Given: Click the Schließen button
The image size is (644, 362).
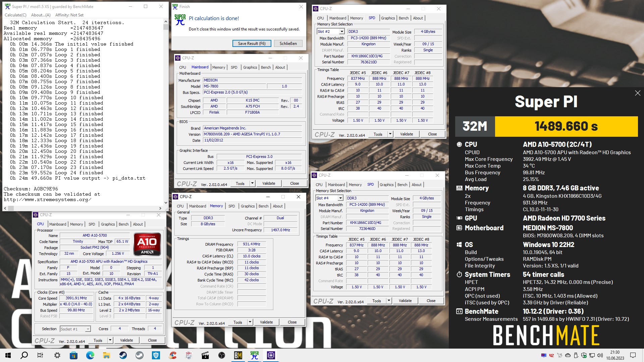Looking at the screenshot, I should point(288,44).
